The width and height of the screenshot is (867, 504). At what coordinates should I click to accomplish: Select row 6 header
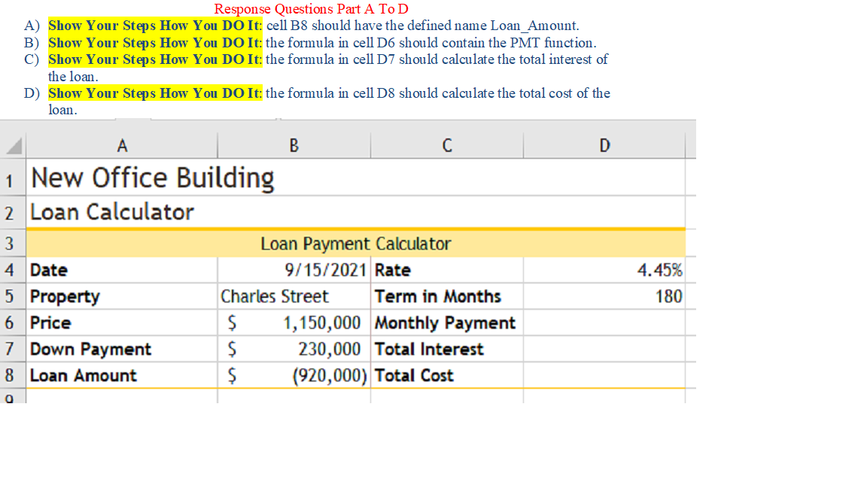[x=13, y=323]
